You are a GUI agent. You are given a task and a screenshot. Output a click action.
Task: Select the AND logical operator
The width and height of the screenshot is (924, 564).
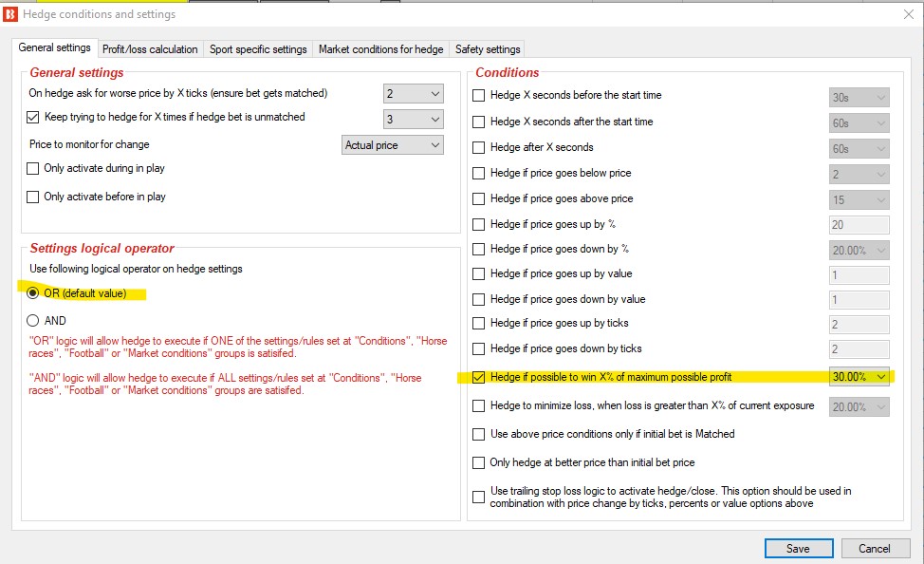(33, 320)
